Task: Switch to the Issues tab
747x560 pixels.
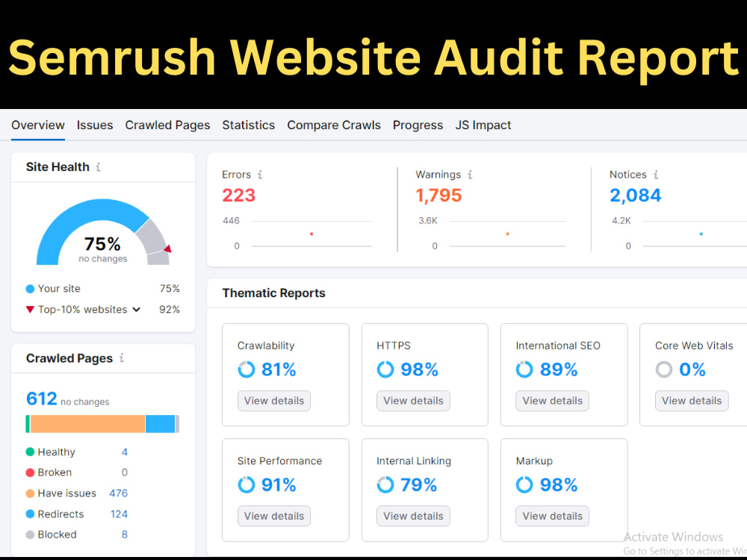Action: pyautogui.click(x=94, y=125)
